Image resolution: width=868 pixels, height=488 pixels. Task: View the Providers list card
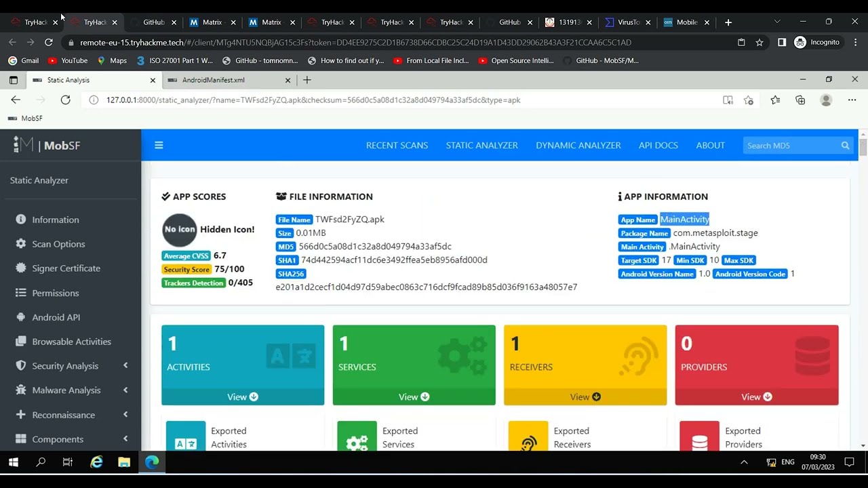[x=757, y=397]
